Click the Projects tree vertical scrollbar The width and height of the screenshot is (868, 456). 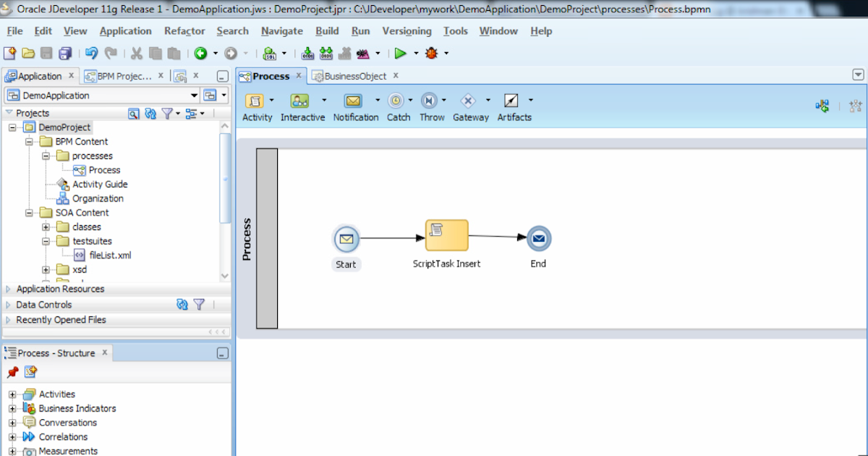tap(225, 177)
